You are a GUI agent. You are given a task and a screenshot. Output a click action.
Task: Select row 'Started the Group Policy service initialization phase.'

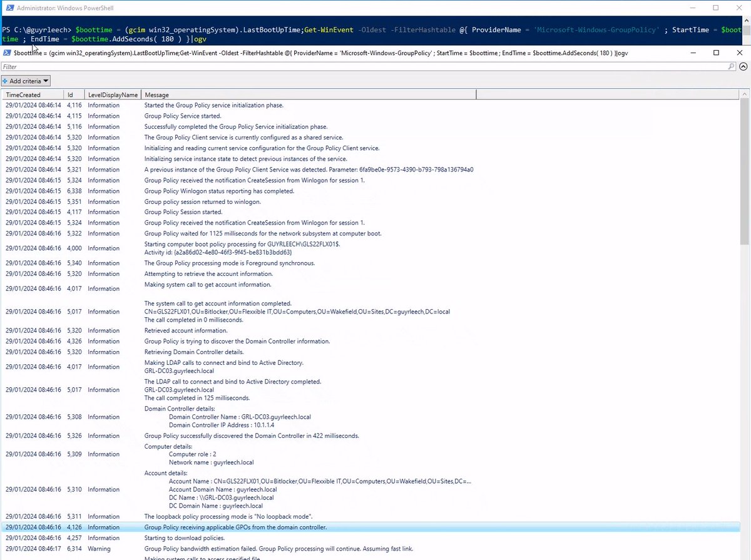(370, 105)
